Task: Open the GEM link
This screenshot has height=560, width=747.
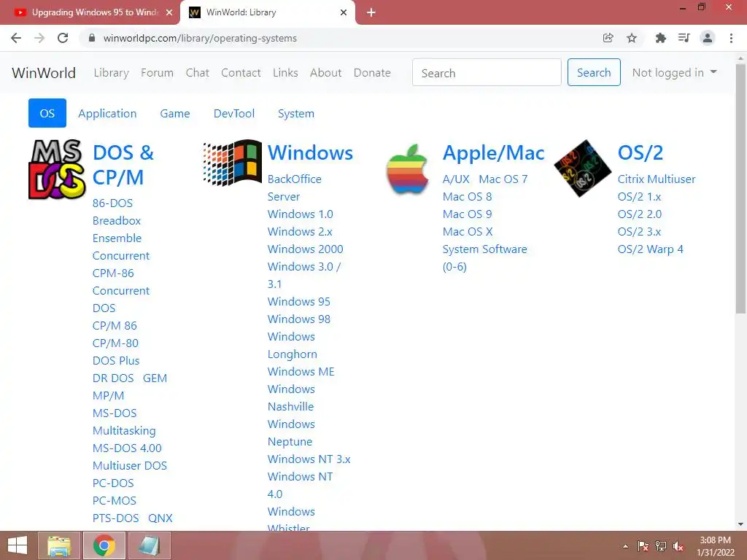Action: pyautogui.click(x=155, y=378)
